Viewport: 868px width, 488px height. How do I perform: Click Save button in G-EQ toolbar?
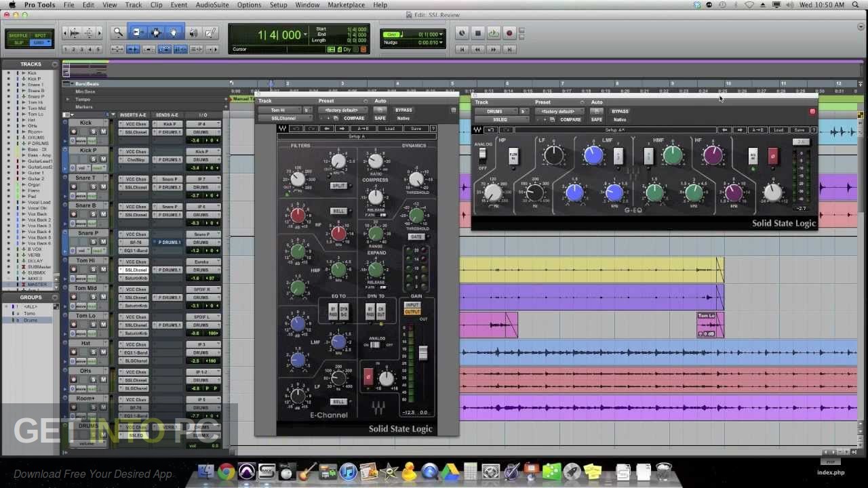tap(799, 129)
